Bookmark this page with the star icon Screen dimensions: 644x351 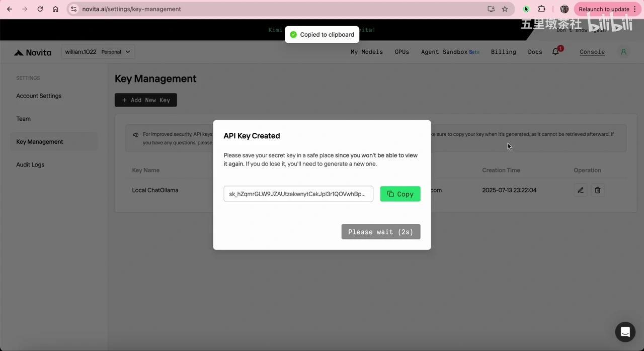click(505, 9)
